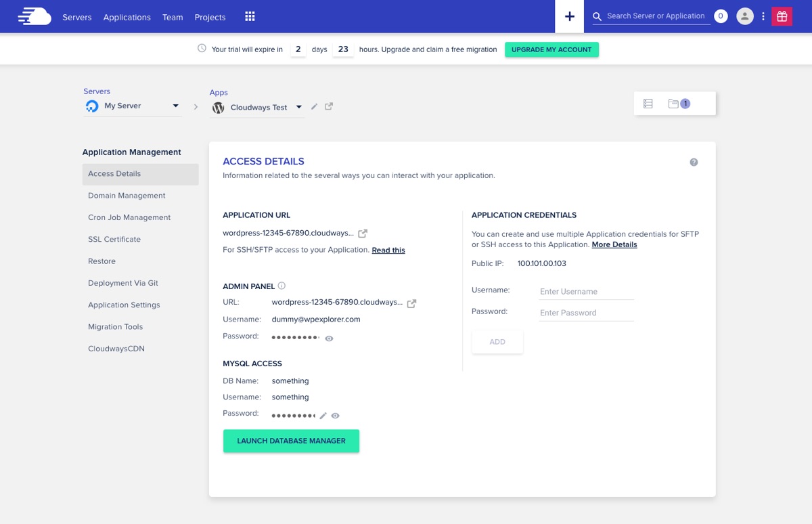Click the search magnifier icon

597,16
